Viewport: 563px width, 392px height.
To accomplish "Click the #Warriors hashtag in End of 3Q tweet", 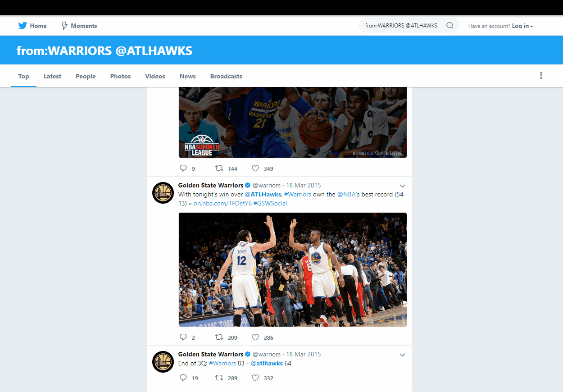I will (x=222, y=363).
